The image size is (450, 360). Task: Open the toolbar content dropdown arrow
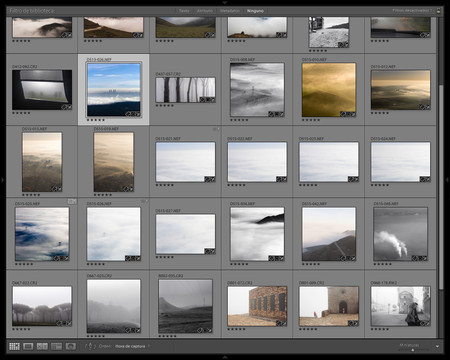(437, 346)
